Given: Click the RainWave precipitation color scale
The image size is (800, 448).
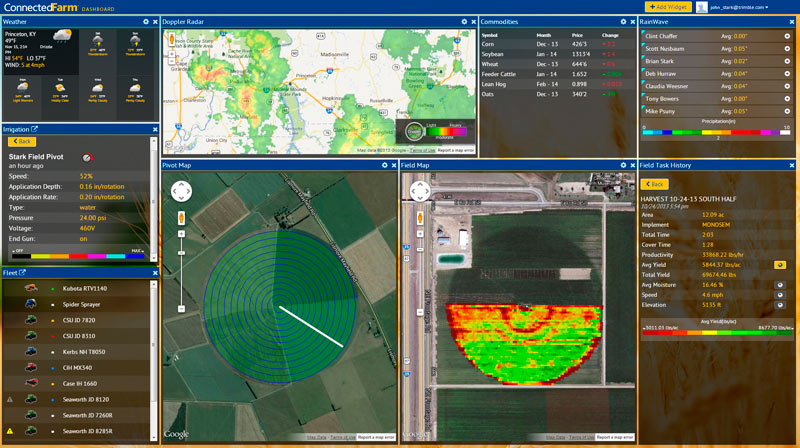Looking at the screenshot, I should point(716,132).
